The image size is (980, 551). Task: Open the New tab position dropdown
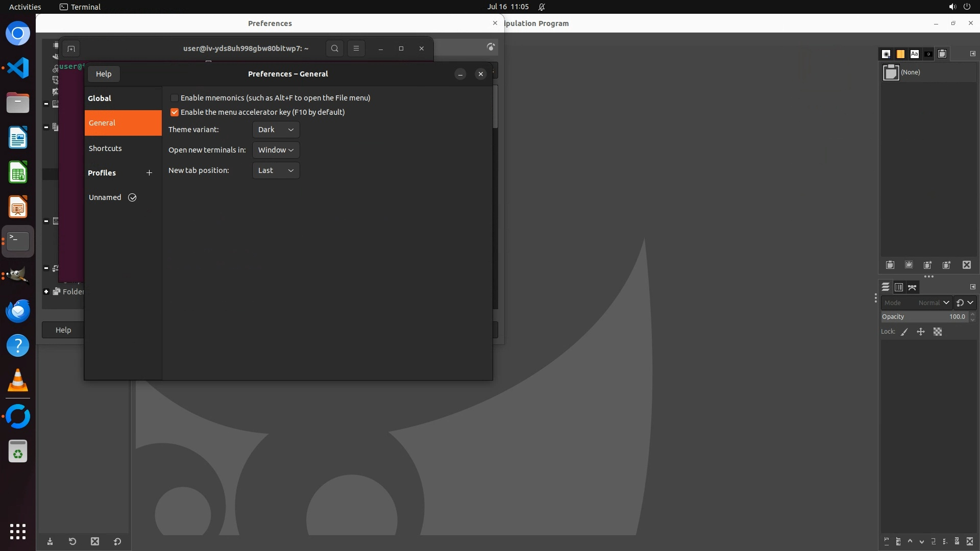coord(276,170)
